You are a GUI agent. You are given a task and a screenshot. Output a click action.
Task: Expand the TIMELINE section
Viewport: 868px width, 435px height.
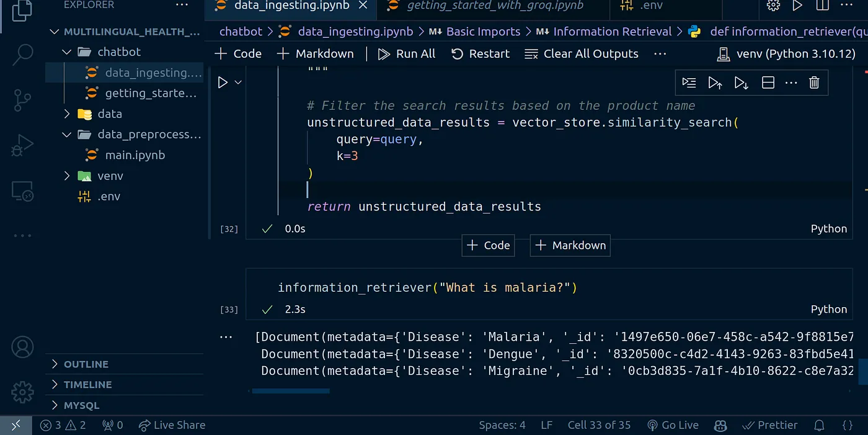pyautogui.click(x=87, y=385)
